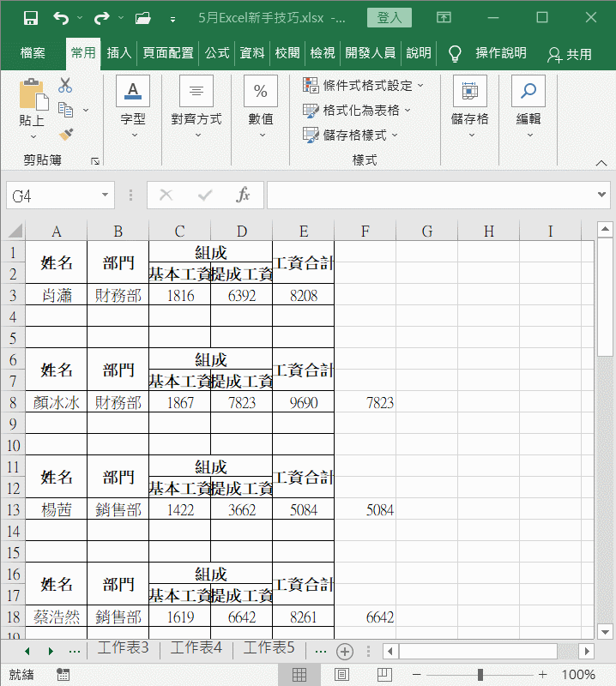Image resolution: width=616 pixels, height=686 pixels.
Task: Select cell containing 顏冰冰
Action: coord(56,402)
